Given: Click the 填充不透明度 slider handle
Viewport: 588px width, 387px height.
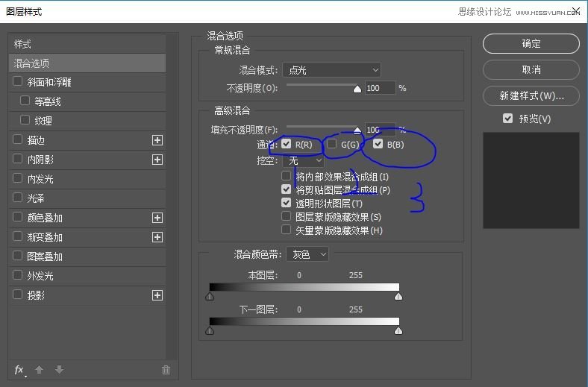Looking at the screenshot, I should [x=357, y=130].
